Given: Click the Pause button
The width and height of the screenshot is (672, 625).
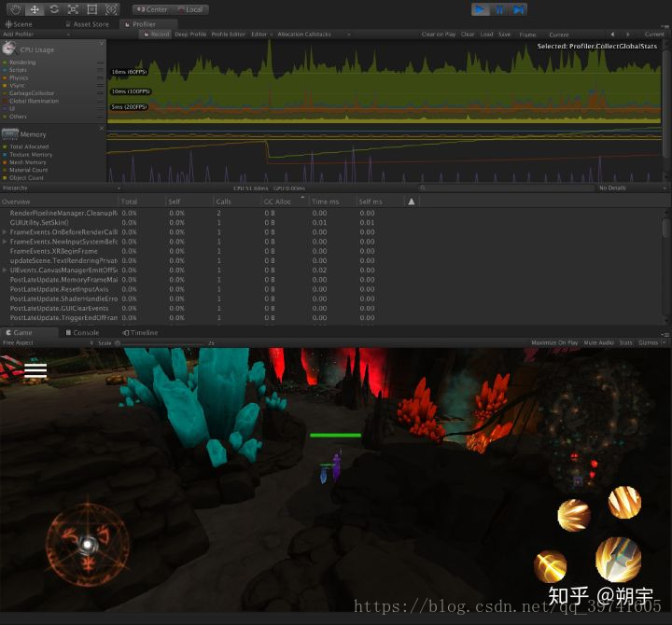Looking at the screenshot, I should point(499,9).
